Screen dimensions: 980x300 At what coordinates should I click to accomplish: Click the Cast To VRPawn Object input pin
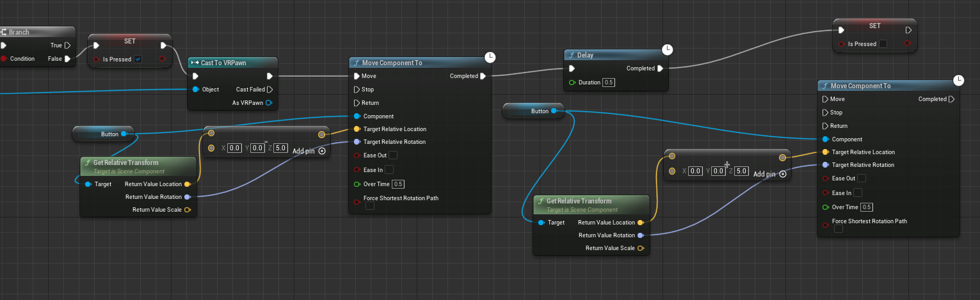(195, 89)
